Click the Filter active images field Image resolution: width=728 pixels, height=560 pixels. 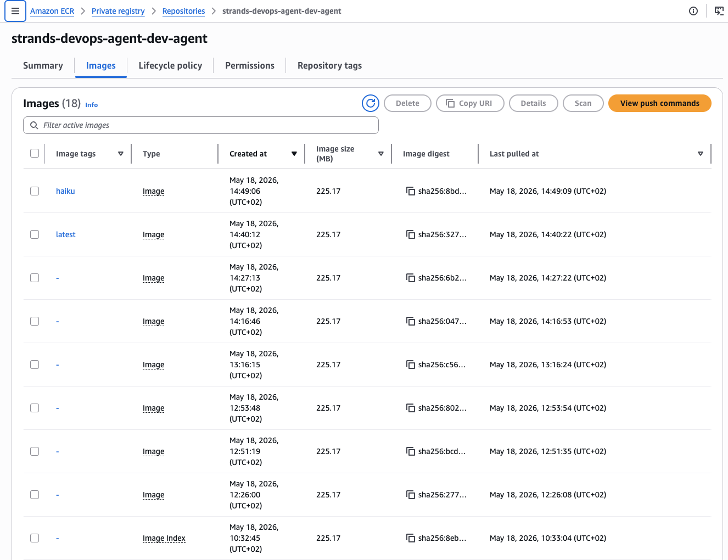[201, 125]
